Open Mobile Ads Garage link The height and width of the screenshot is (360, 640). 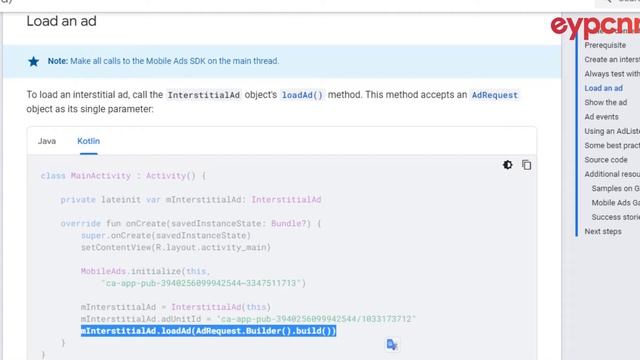(616, 202)
